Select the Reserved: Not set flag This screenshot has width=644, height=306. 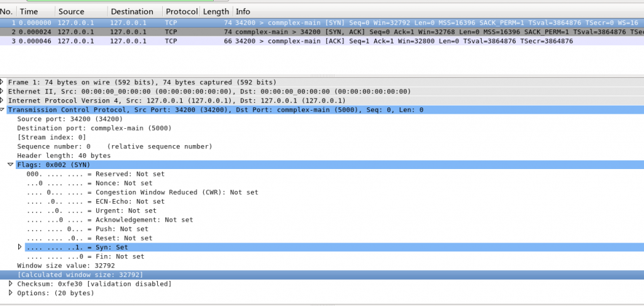pos(96,174)
